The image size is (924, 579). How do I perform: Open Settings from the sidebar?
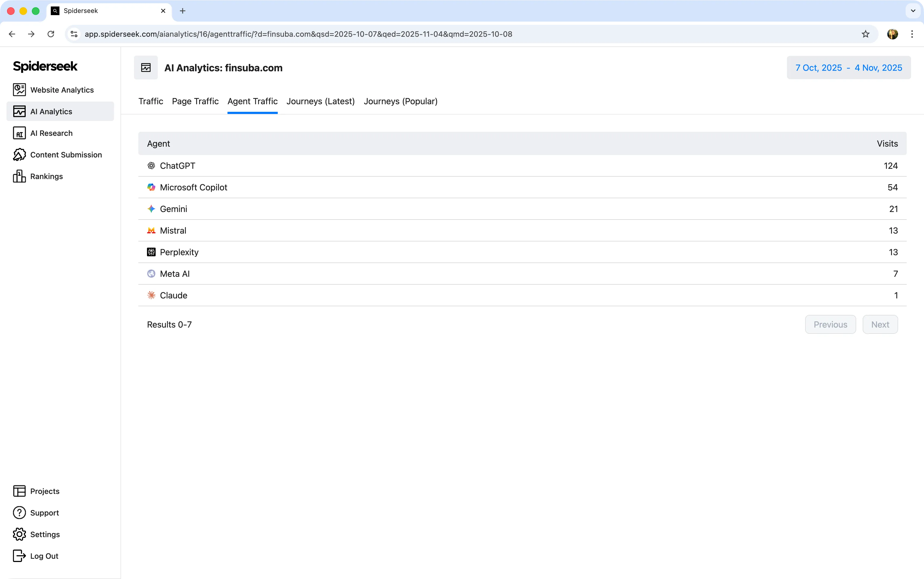[x=44, y=534]
